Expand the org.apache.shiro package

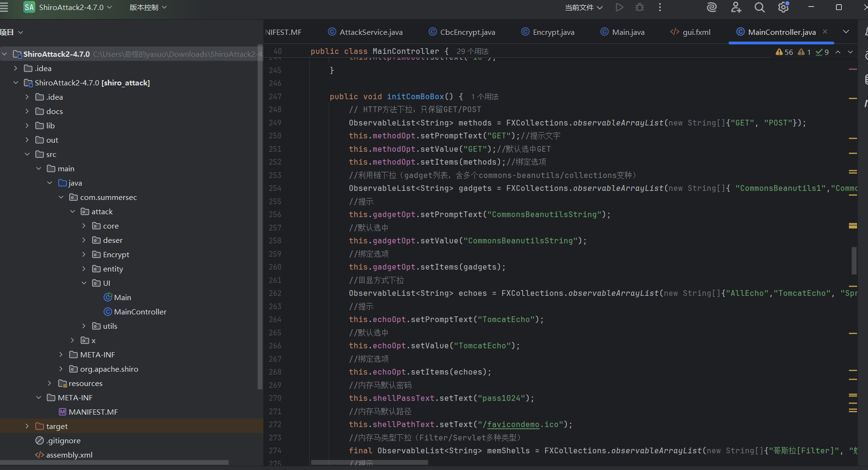tap(61, 369)
